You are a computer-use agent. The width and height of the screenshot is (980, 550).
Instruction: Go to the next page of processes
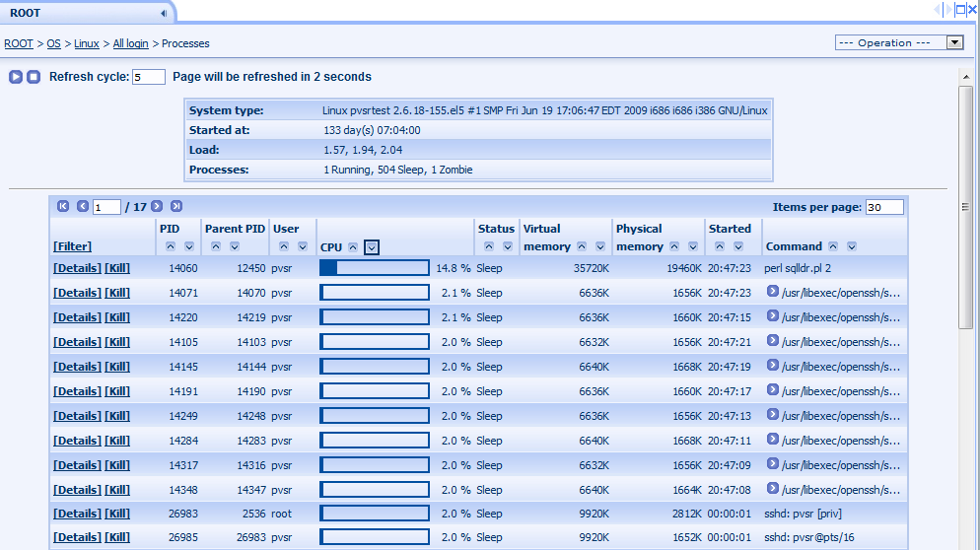157,206
